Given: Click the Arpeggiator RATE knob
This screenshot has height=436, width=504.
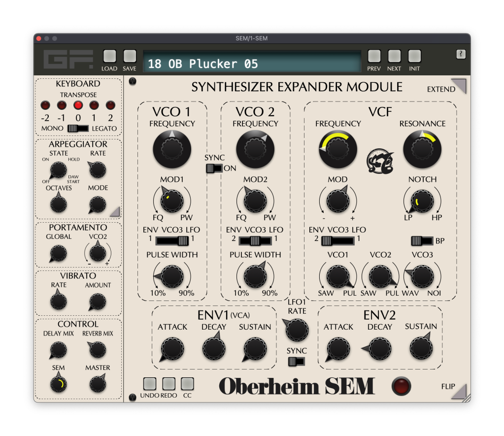Looking at the screenshot, I should 98,170.
